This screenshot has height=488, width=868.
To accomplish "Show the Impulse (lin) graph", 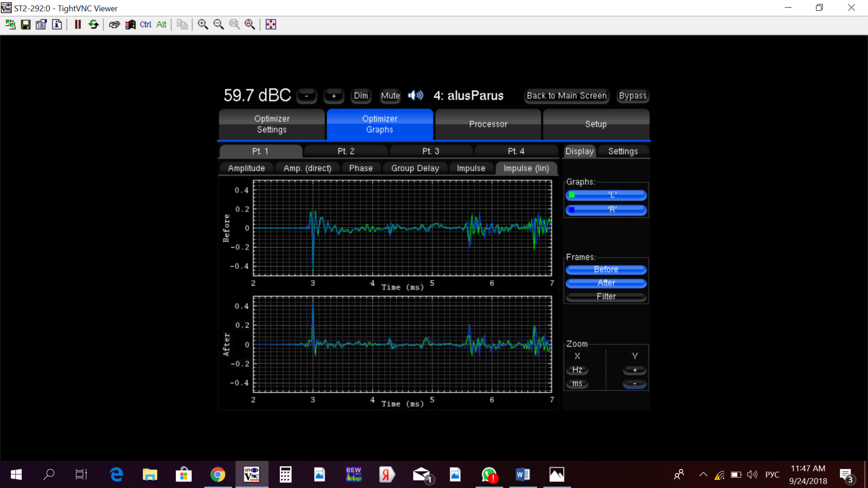I will point(526,168).
